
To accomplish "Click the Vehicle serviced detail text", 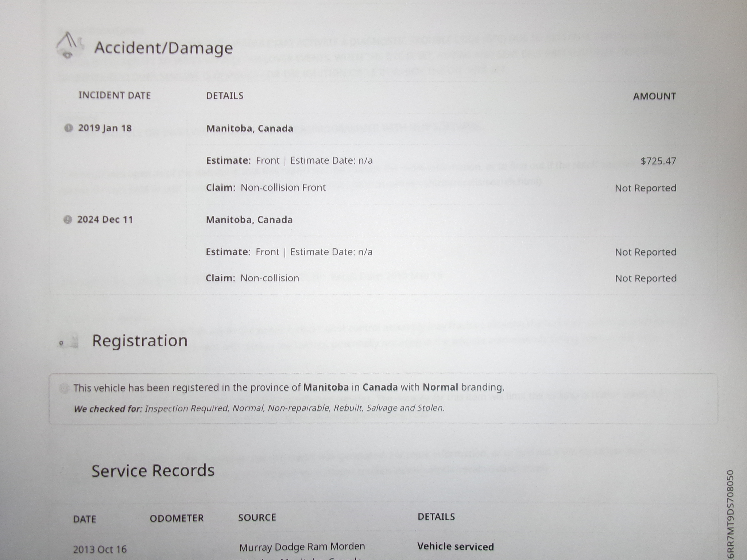I will pos(456,547).
